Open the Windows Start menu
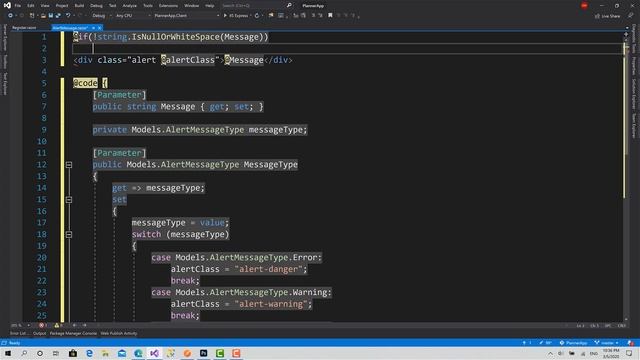Image resolution: width=640 pixels, height=360 pixels. (8, 353)
